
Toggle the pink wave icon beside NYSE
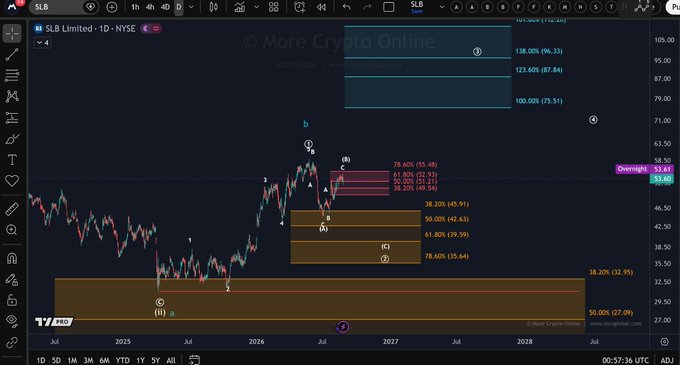coord(156,29)
